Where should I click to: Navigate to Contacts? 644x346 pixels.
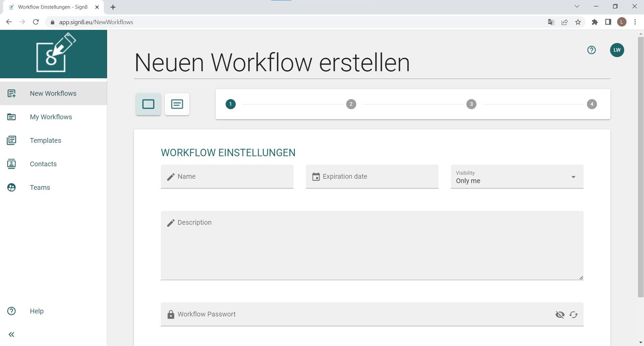53,164
